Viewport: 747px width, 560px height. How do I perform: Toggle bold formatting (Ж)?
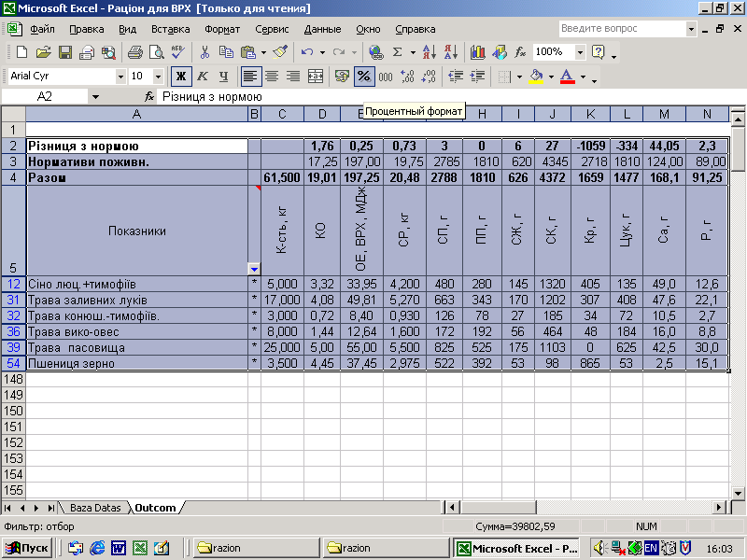pyautogui.click(x=180, y=76)
